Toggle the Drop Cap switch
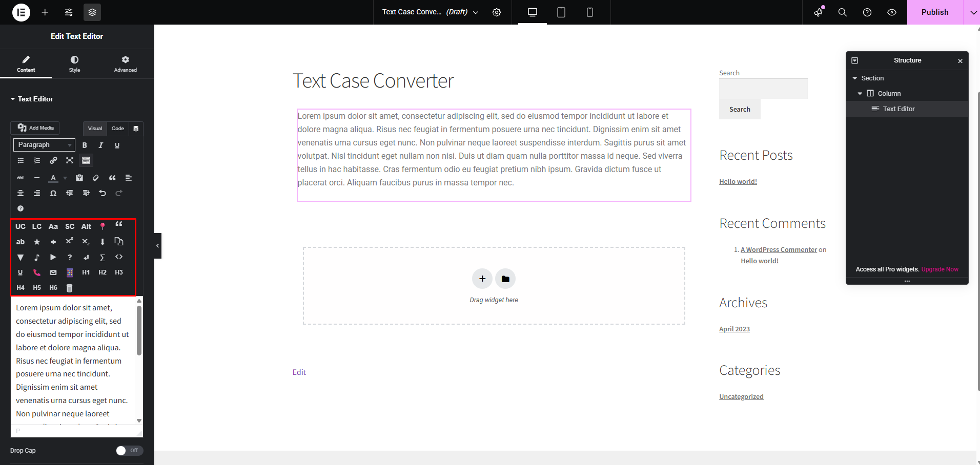Viewport: 980px width, 465px height. tap(129, 451)
